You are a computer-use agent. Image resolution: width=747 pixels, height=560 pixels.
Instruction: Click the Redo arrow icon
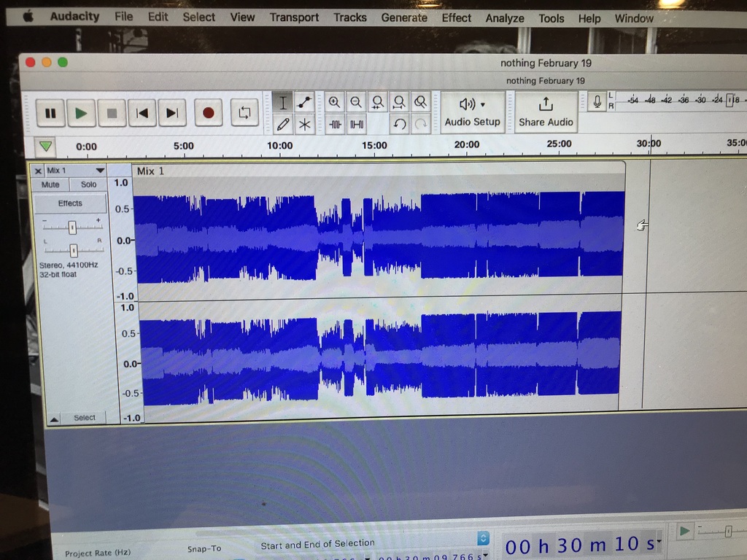[x=421, y=124]
